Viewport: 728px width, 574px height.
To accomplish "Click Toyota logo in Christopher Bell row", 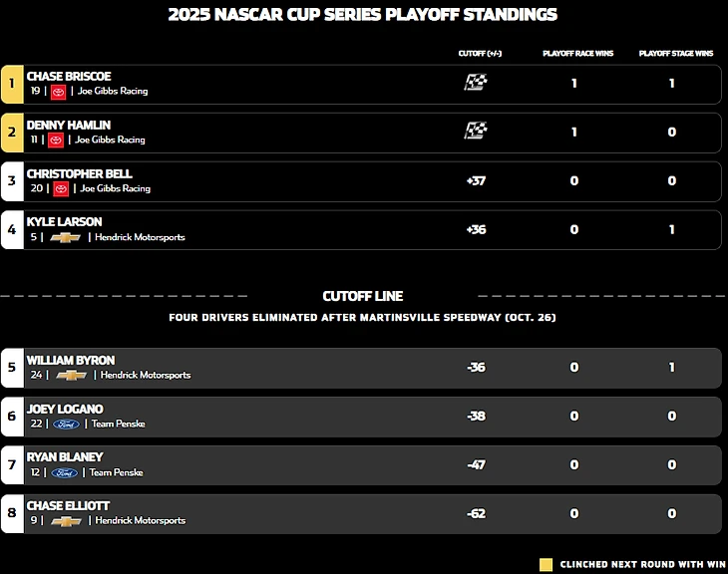I will pos(61,188).
